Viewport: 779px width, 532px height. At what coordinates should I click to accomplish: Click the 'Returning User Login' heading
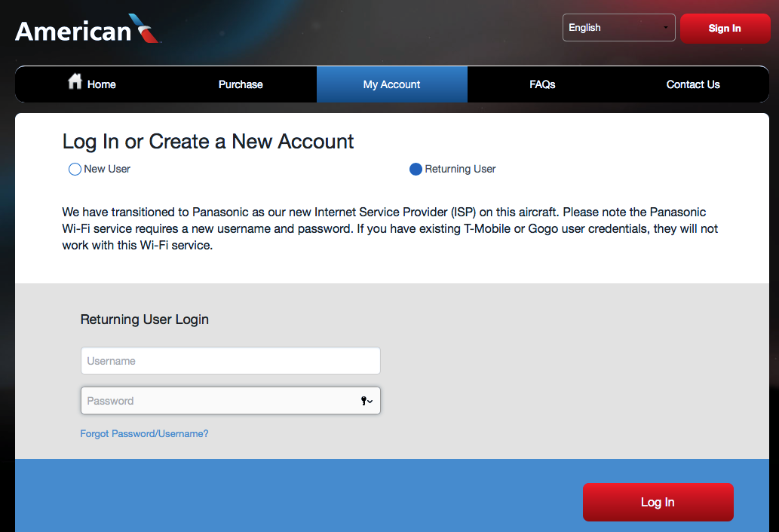pyautogui.click(x=145, y=319)
